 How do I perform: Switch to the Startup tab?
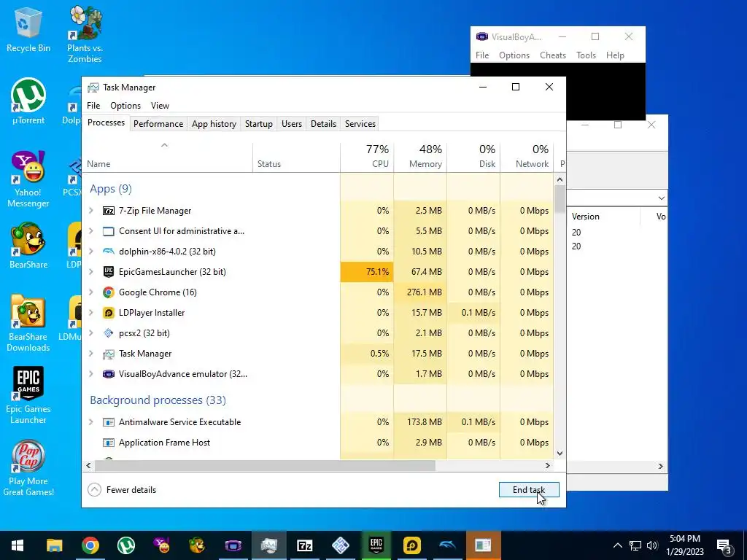pyautogui.click(x=259, y=124)
